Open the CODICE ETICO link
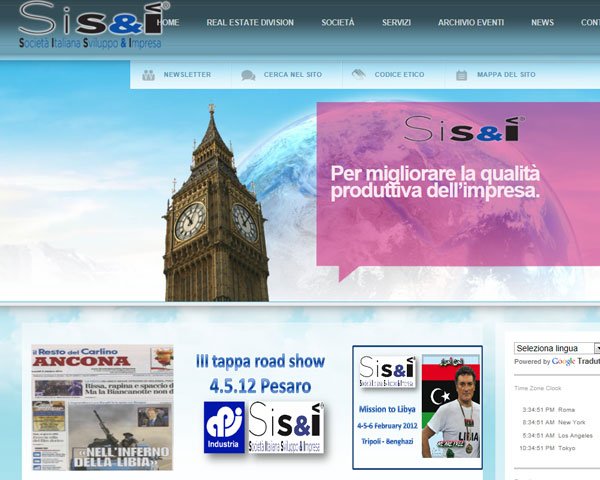The height and width of the screenshot is (480, 600). click(x=399, y=75)
